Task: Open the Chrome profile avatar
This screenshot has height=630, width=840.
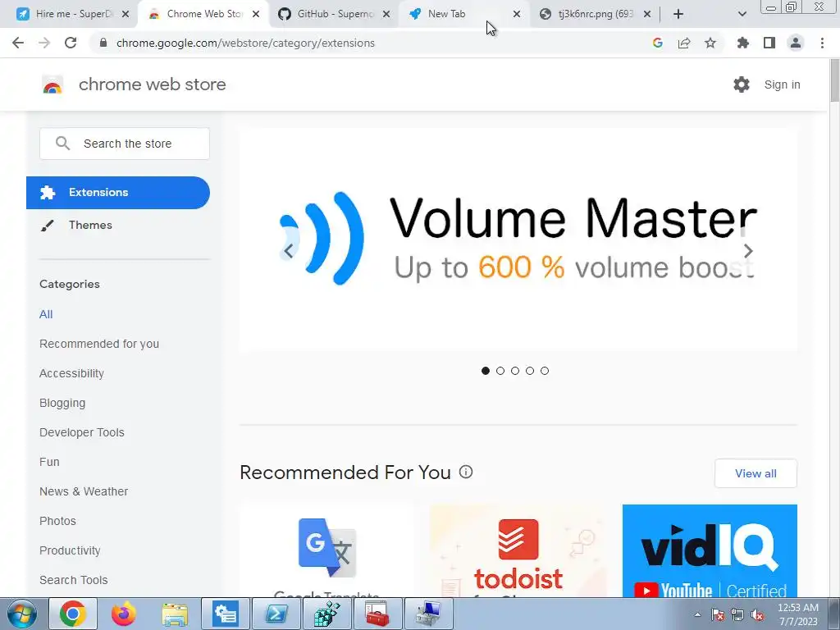Action: (x=796, y=43)
